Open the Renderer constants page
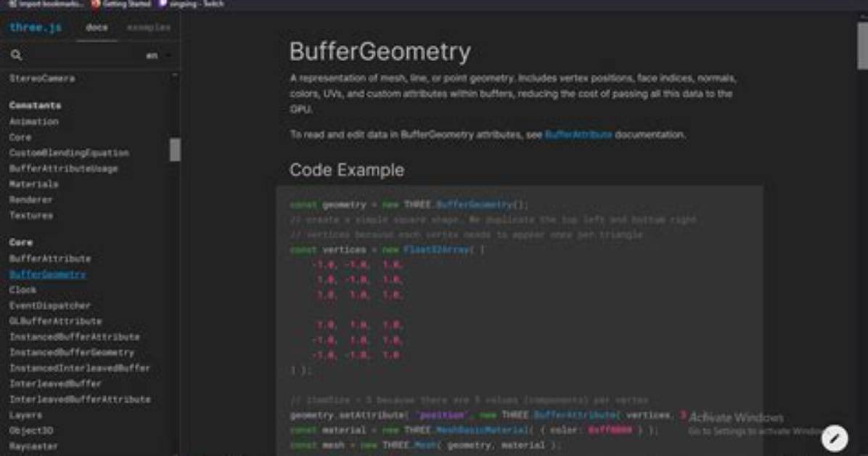Viewport: 868px width, 456px height. 31,200
